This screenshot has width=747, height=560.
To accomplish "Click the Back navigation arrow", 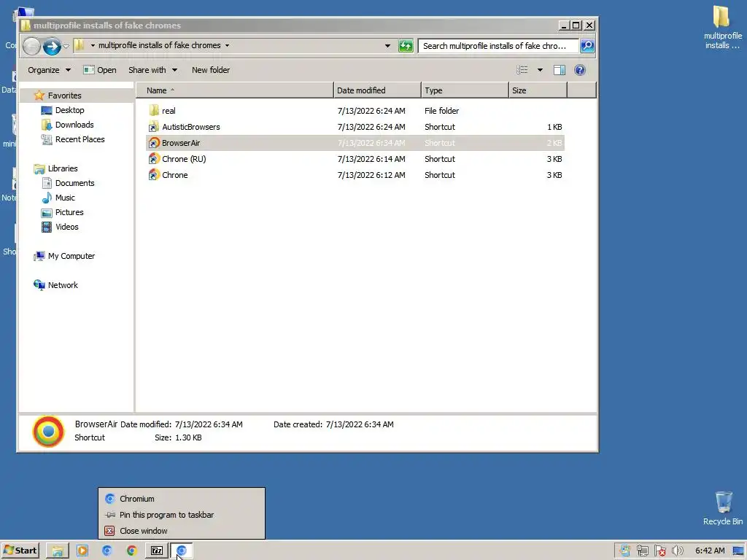I will coord(31,46).
